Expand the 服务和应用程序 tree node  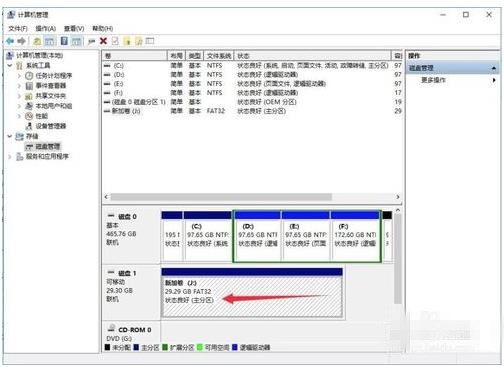tap(10, 156)
